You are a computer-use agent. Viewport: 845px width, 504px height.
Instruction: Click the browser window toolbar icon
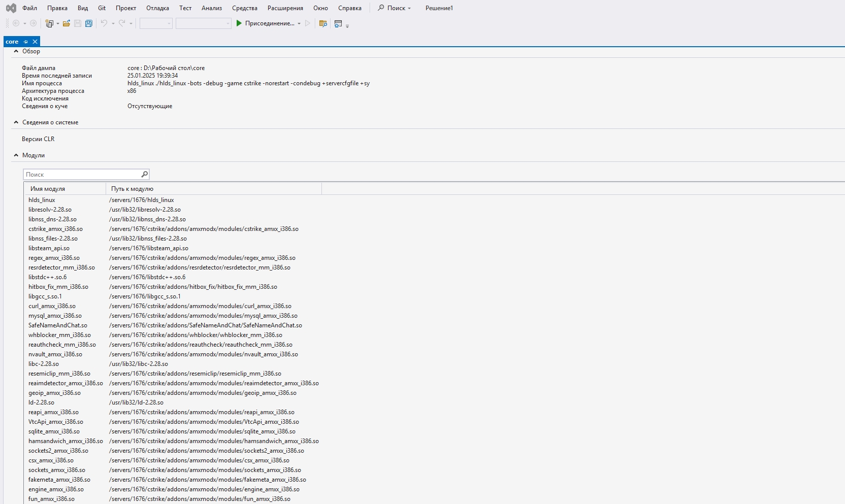338,23
